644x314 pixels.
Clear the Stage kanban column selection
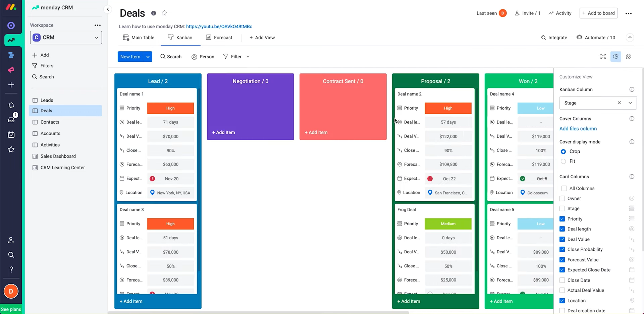coord(619,103)
